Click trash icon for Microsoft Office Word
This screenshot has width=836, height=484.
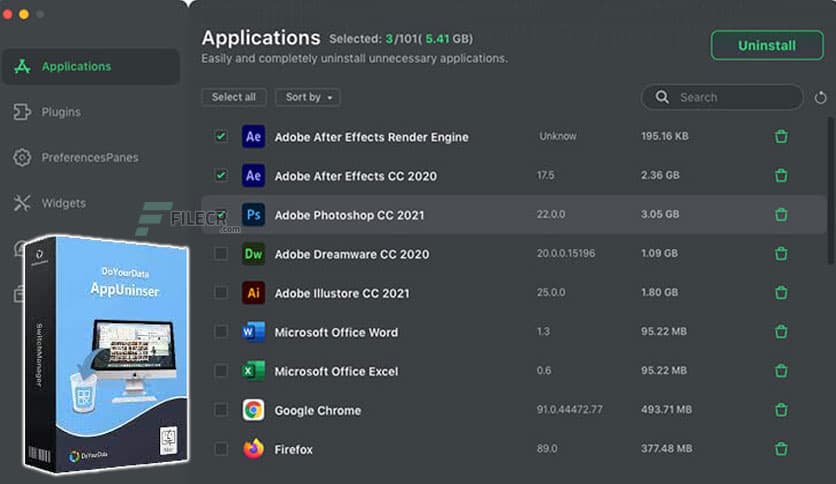(781, 332)
